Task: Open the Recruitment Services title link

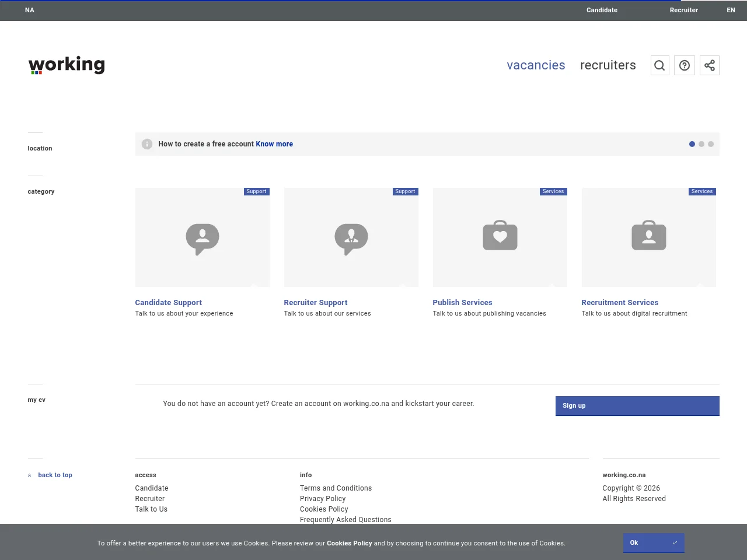Action: click(x=620, y=302)
